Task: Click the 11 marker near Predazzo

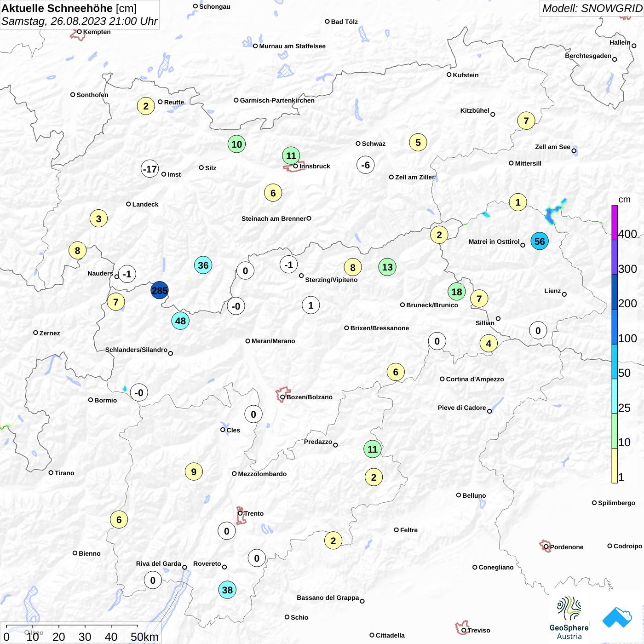Action: 372,449
